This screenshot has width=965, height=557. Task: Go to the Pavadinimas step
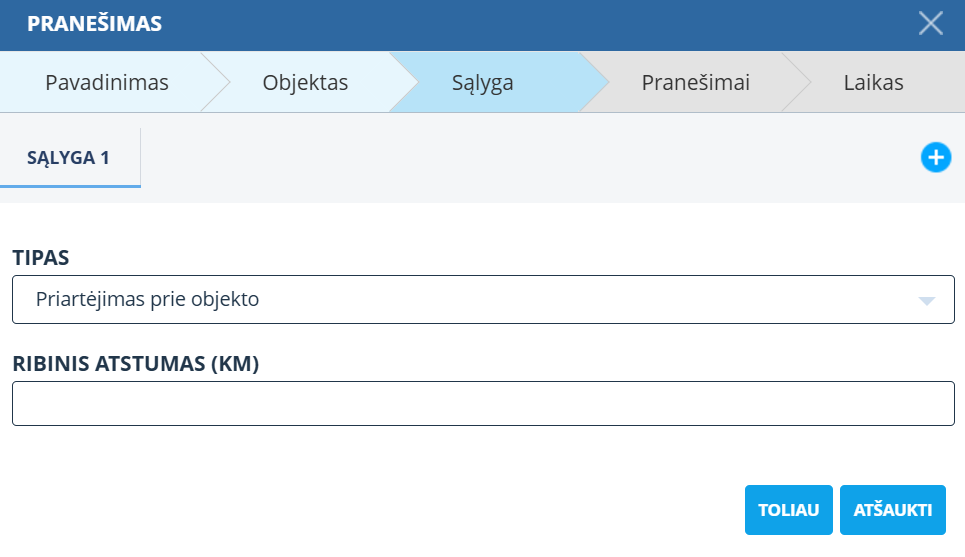(106, 82)
